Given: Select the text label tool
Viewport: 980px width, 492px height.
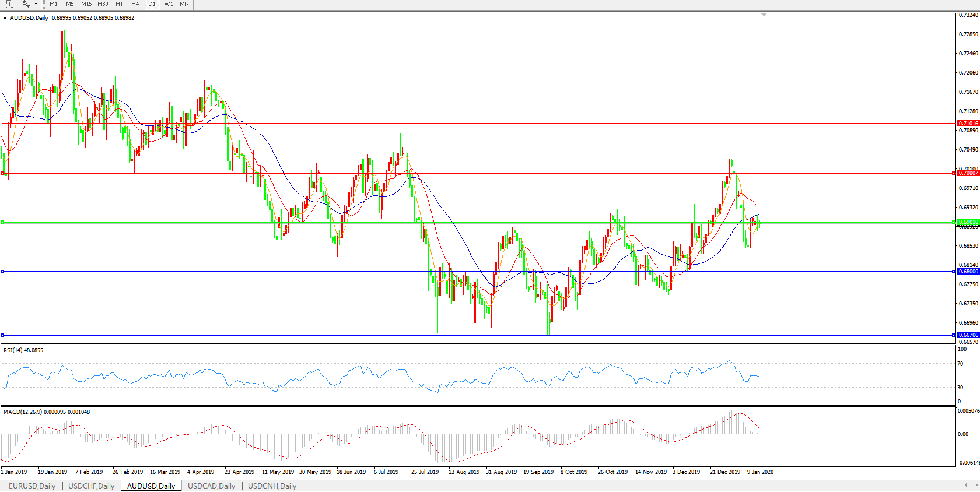Looking at the screenshot, I should (x=9, y=4).
